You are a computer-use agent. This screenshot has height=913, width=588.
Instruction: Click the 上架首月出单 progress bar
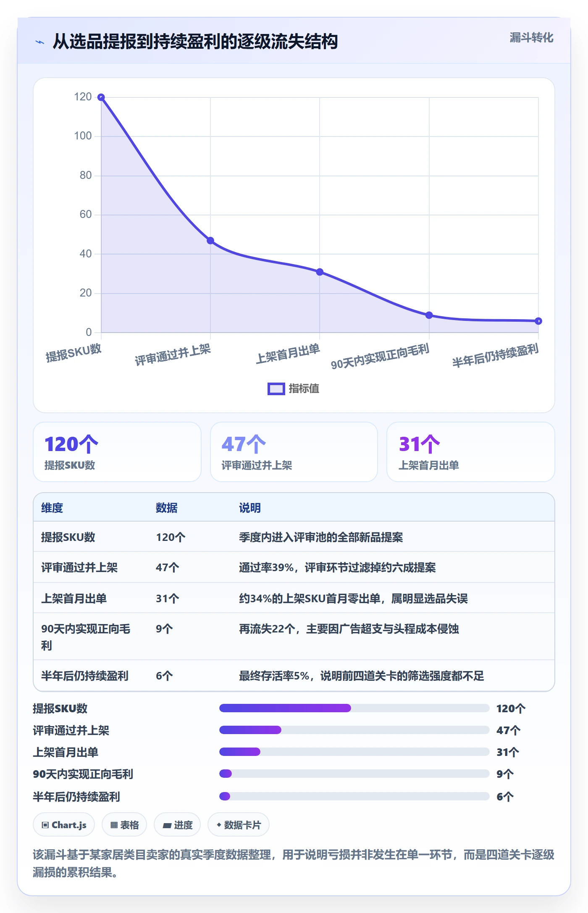(354, 752)
